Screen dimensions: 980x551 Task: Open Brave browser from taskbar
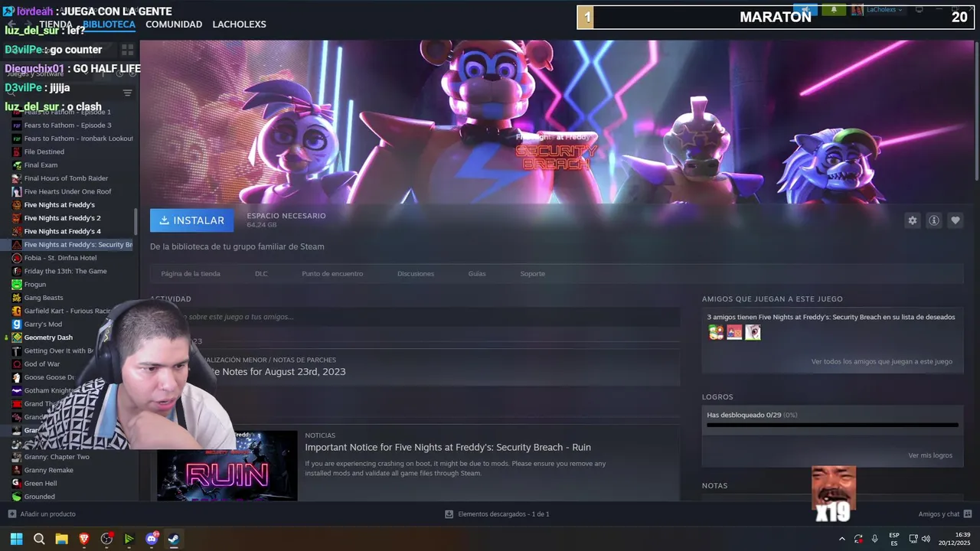(x=84, y=539)
